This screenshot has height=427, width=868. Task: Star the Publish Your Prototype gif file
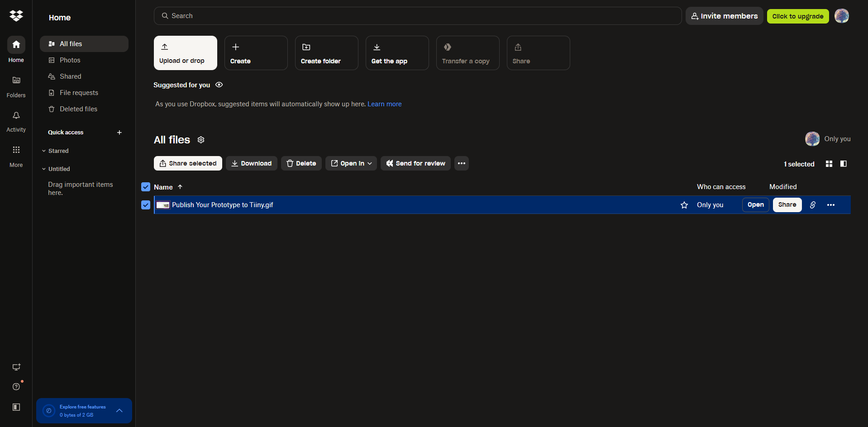click(x=684, y=205)
